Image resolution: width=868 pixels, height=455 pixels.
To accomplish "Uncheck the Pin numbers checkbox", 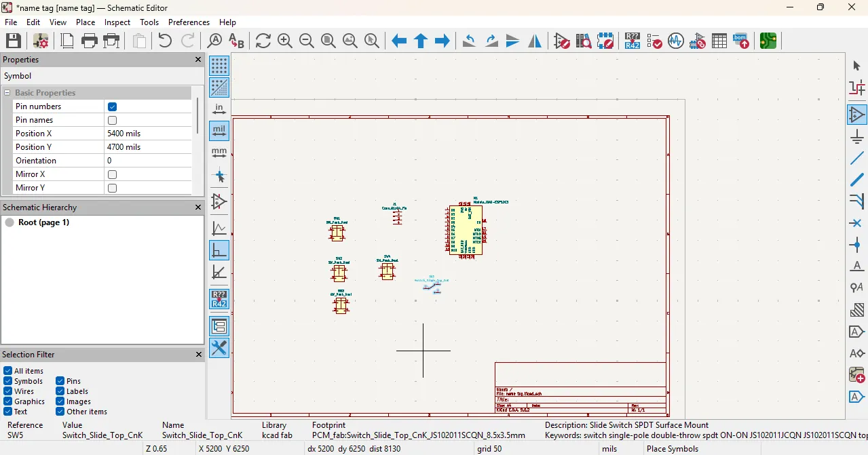I will 113,106.
